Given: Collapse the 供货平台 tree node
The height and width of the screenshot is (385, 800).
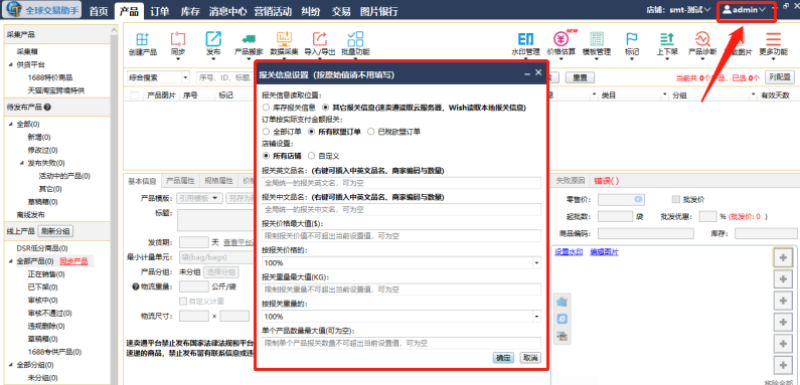Looking at the screenshot, I should 11,65.
